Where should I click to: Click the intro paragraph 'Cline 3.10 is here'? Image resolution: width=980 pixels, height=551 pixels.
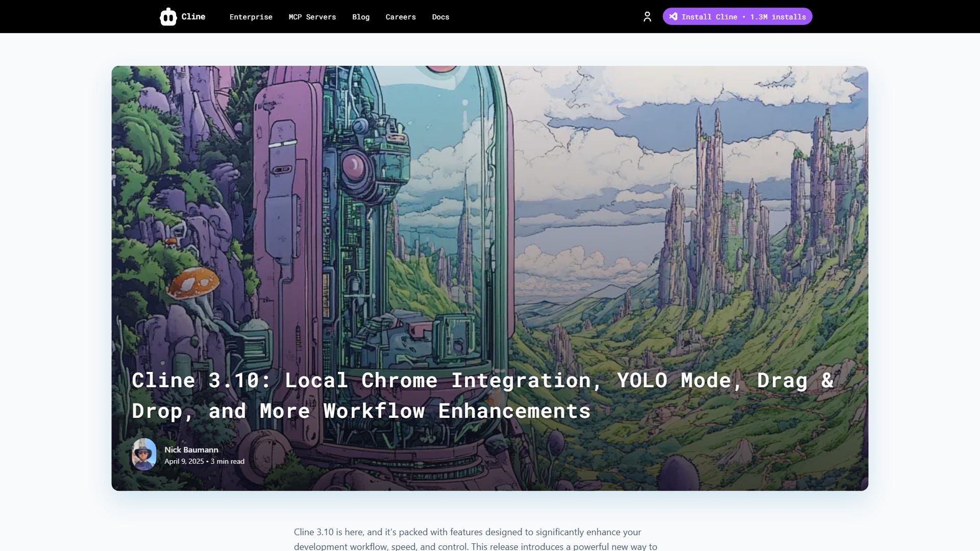475,539
